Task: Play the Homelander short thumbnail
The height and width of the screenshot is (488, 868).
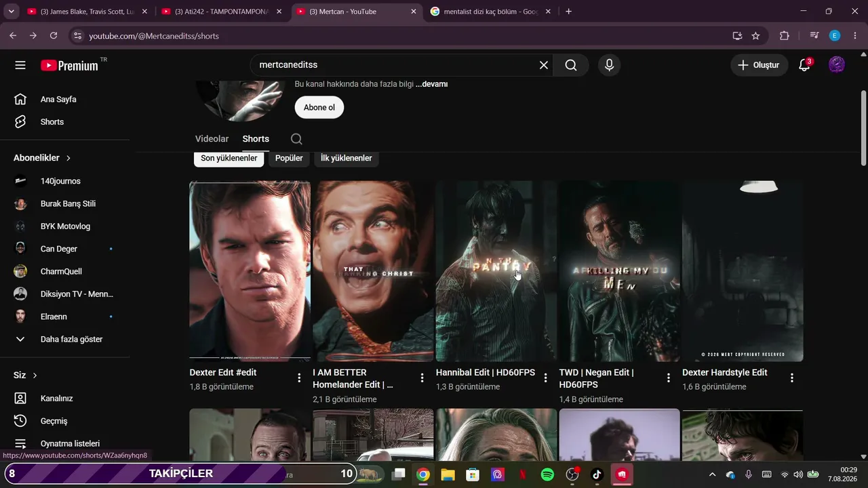Action: [x=373, y=271]
